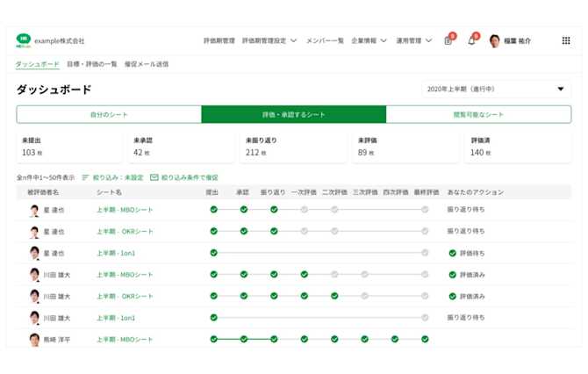Click the header user name beside the avatar
Screen dimensions: 588x374
517,41
